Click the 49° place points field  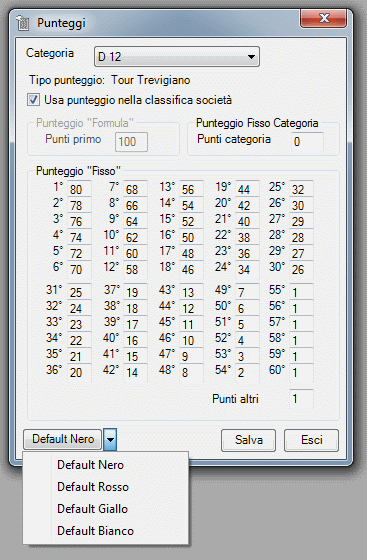pos(247,292)
